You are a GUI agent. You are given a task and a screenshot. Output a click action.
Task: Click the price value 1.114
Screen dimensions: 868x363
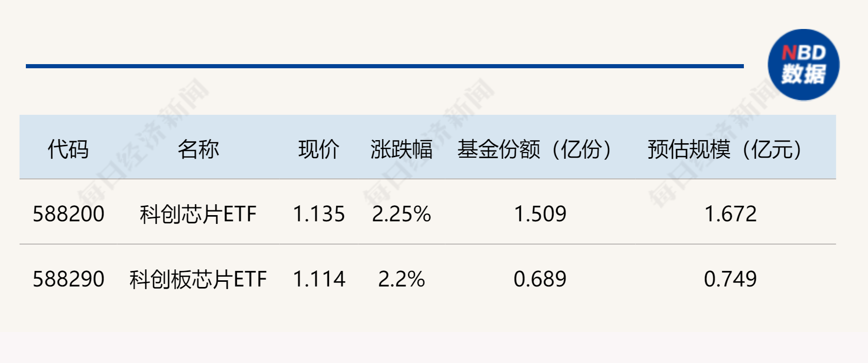click(319, 279)
